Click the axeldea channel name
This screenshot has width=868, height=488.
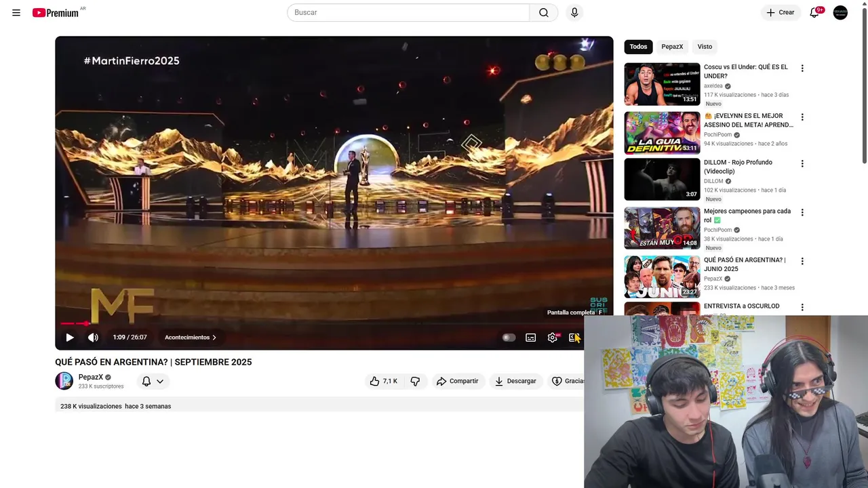(x=713, y=86)
